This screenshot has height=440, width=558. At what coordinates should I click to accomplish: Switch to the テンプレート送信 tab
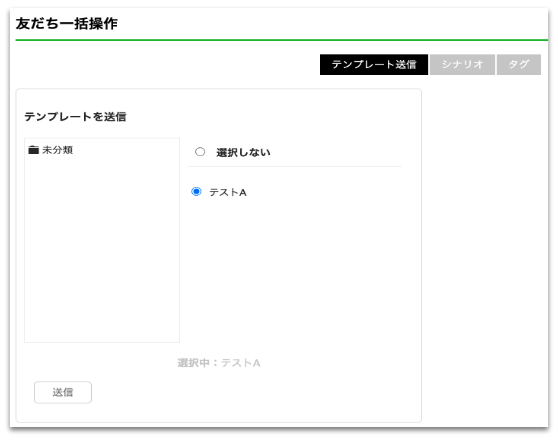[x=374, y=64]
